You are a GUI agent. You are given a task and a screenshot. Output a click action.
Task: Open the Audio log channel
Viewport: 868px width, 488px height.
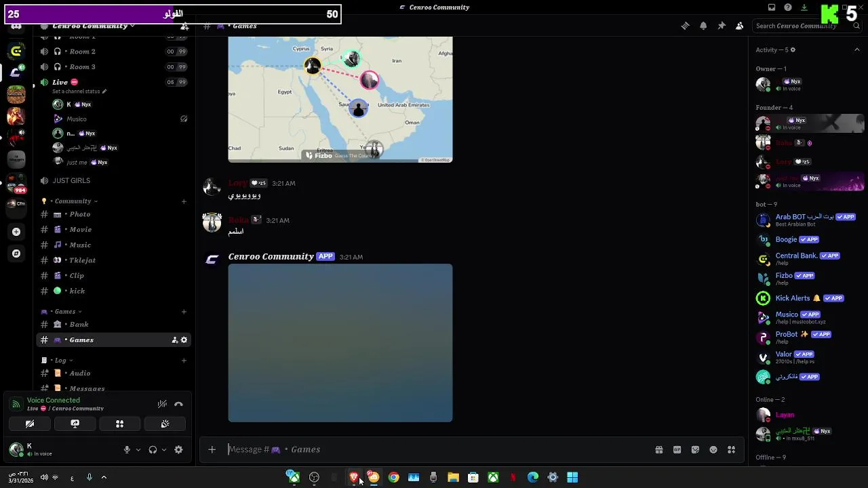(113, 373)
